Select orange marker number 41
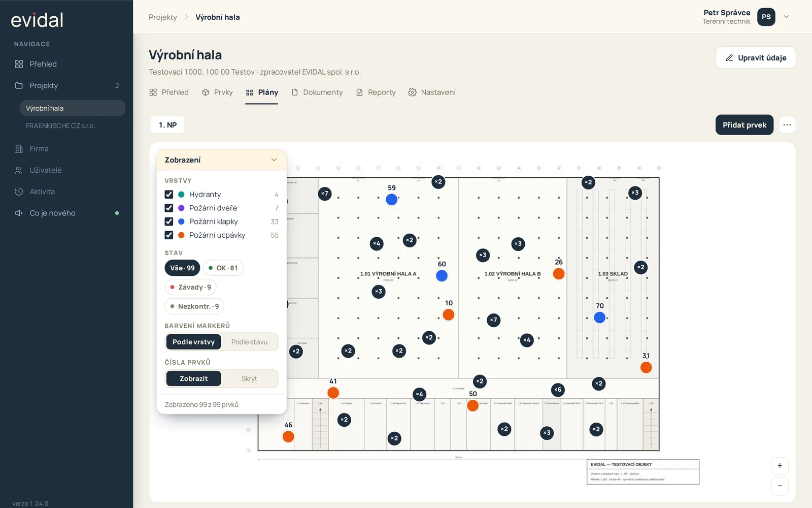 coord(333,393)
